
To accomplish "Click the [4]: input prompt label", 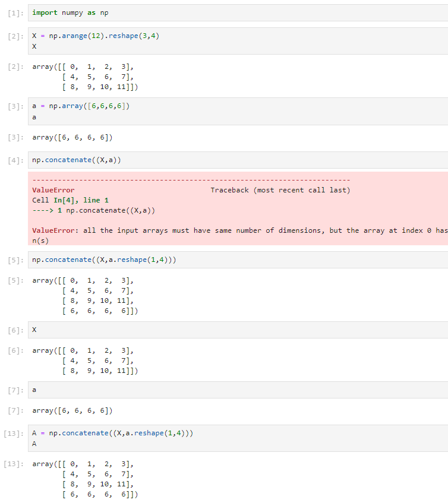I will (x=15, y=160).
